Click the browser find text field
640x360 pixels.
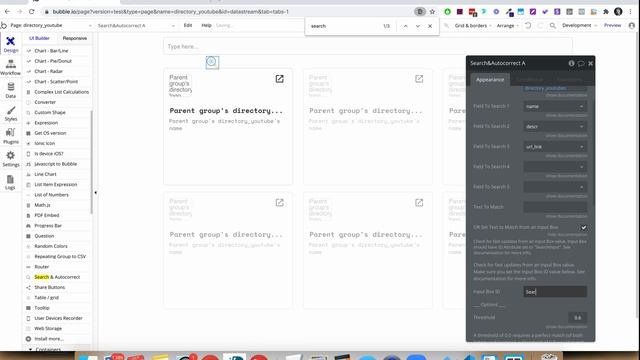point(345,26)
